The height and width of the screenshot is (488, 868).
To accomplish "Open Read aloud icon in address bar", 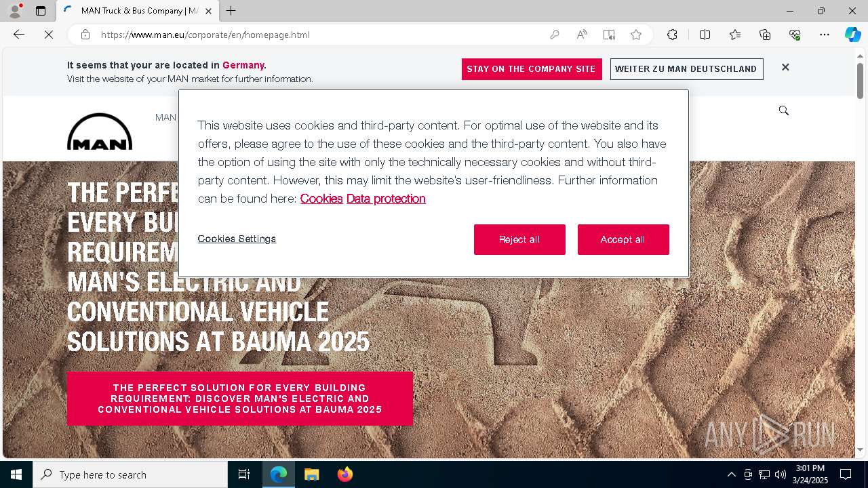I will tap(582, 35).
